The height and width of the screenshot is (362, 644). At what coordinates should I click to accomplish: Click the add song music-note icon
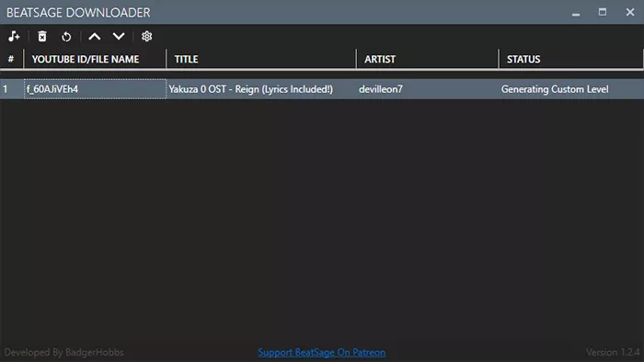tap(14, 37)
